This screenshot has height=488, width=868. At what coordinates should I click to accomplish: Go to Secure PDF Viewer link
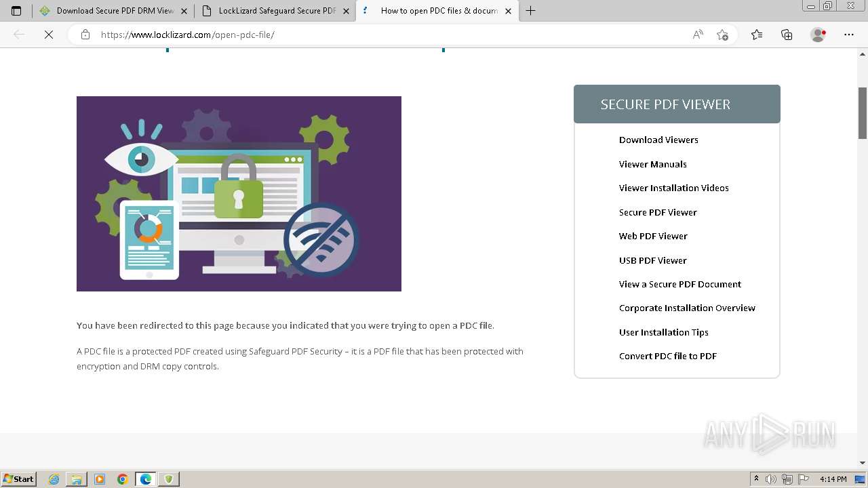click(x=658, y=212)
